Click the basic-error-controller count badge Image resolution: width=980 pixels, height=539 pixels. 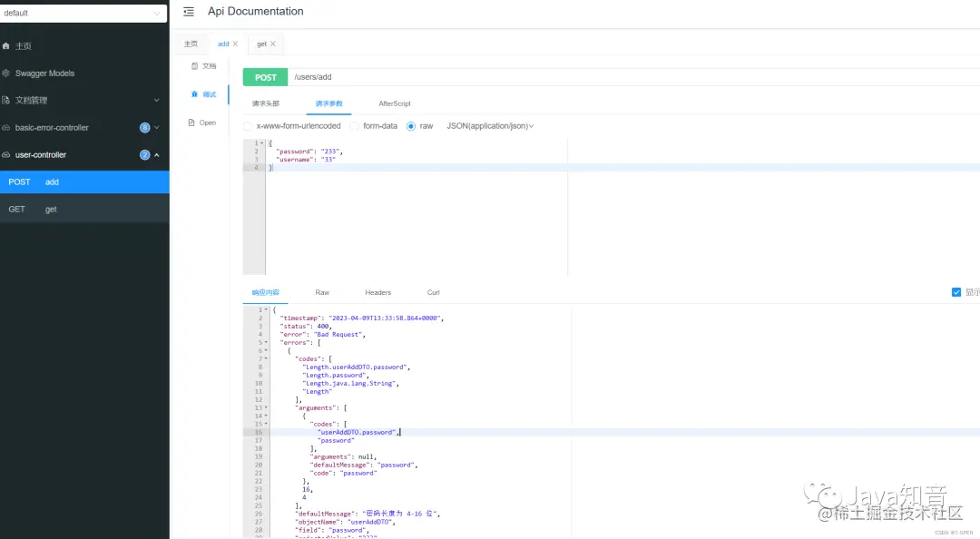[145, 128]
